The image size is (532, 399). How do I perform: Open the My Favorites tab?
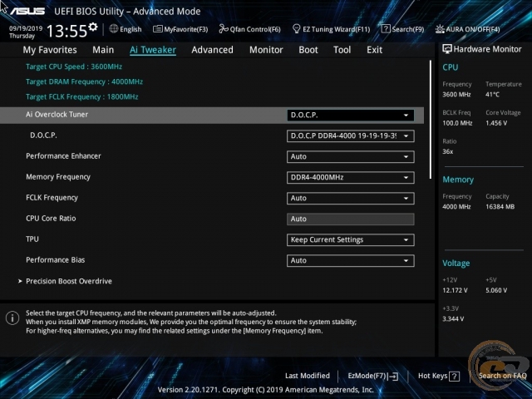[x=50, y=50]
